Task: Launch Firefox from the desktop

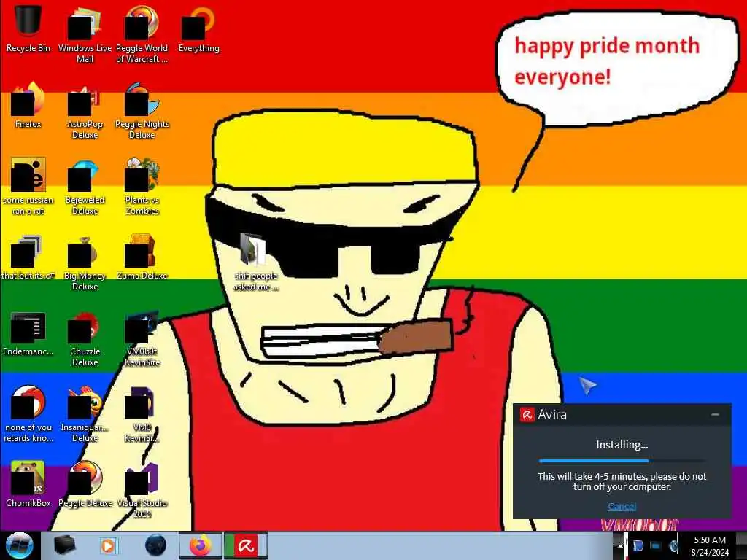Action: (x=28, y=104)
